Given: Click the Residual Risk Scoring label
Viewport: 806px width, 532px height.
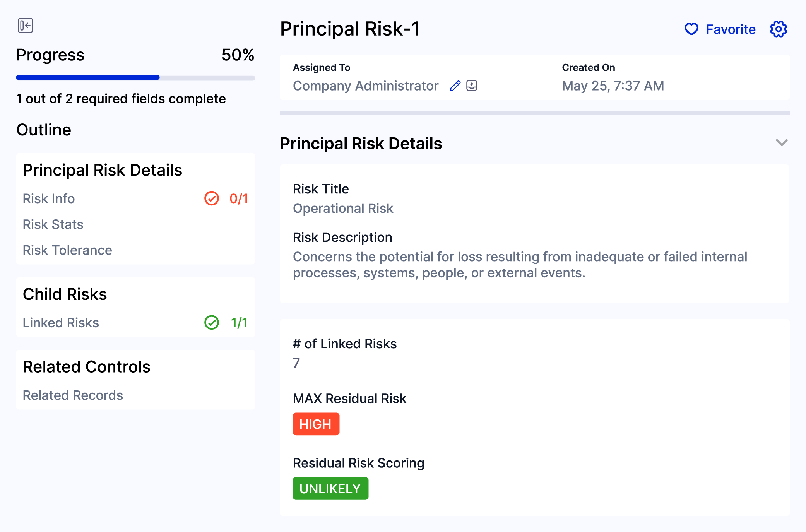Looking at the screenshot, I should 359,463.
